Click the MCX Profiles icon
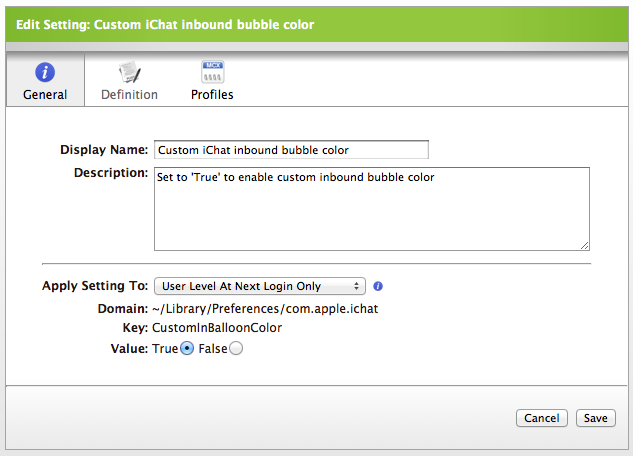Image resolution: width=633 pixels, height=456 pixels. (212, 72)
